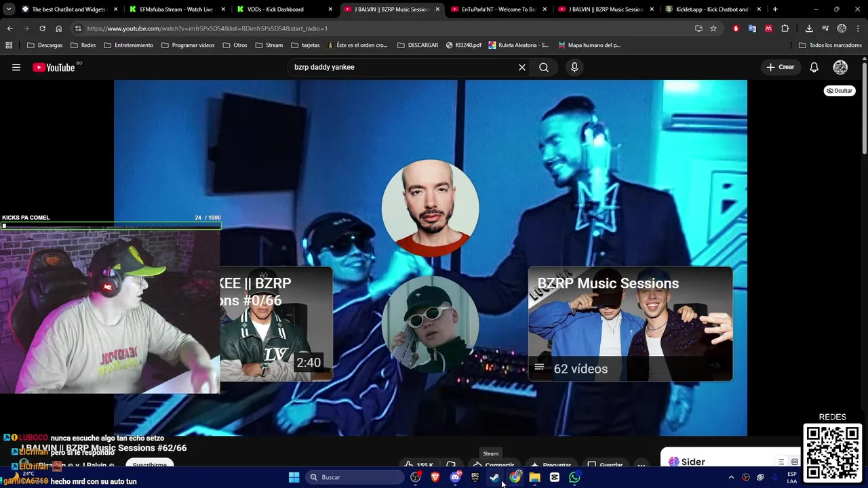Open the BZRP Music Sessions playlist card
Image resolution: width=868 pixels, height=488 pixels.
click(630, 324)
